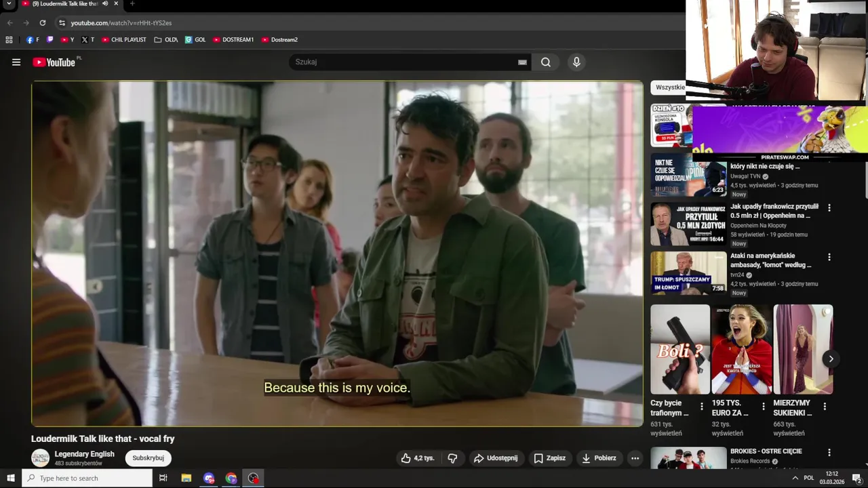This screenshot has width=868, height=488.
Task: Open the DOSTREAM1 bookmark
Action: coord(233,40)
